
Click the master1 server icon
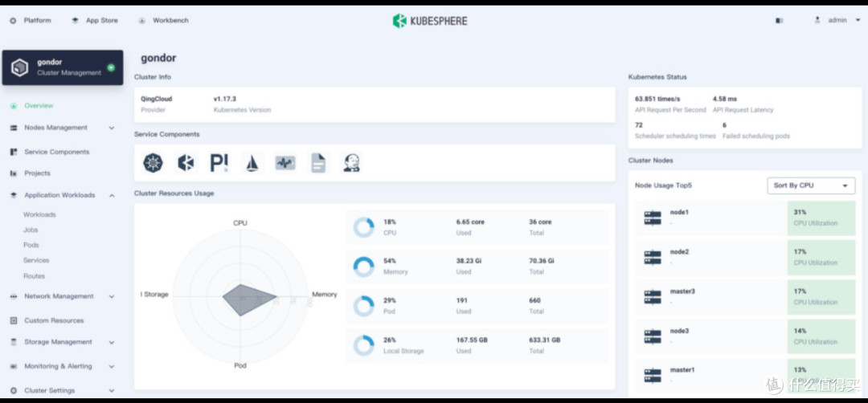(653, 376)
